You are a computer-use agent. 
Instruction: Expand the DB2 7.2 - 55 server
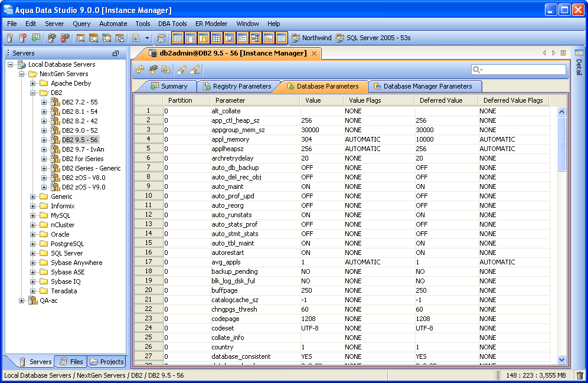44,102
